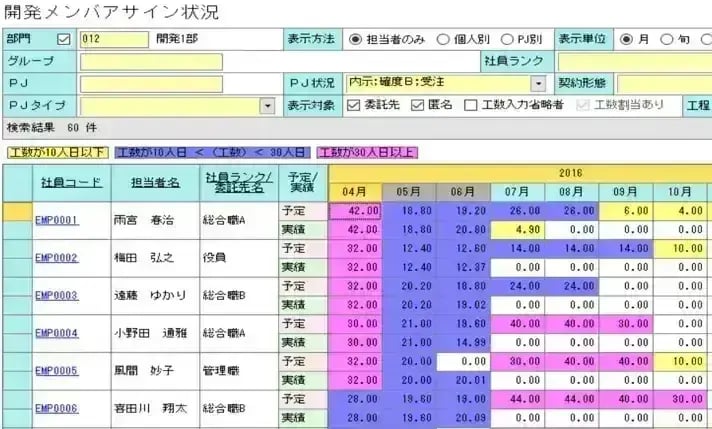Click the pink 工数が30人日以上 legend swatch
The image size is (712, 429).
pyautogui.click(x=368, y=152)
